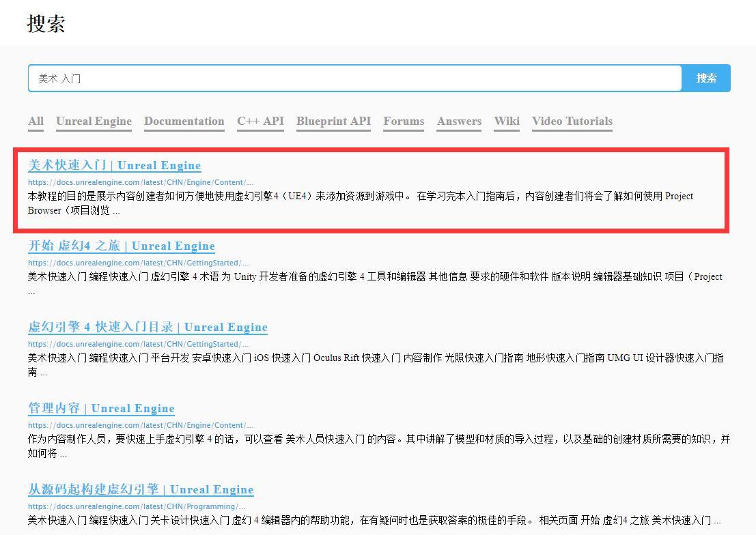The image size is (756, 535).
Task: Click the snippet listing 安卓快速入门 iOS 快速入门
Action: click(x=376, y=365)
